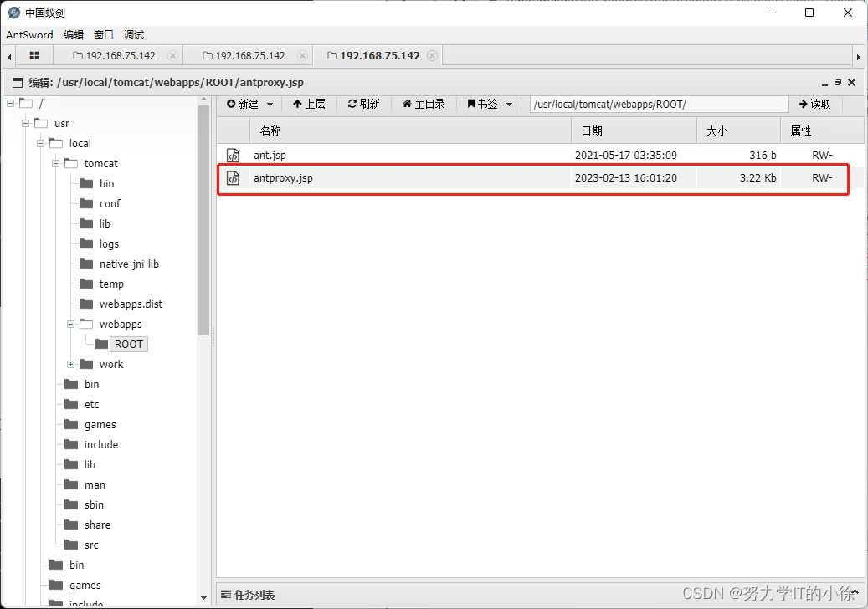This screenshot has width=868, height=609.
Task: Collapse the tomcat tree node
Action: [x=55, y=164]
